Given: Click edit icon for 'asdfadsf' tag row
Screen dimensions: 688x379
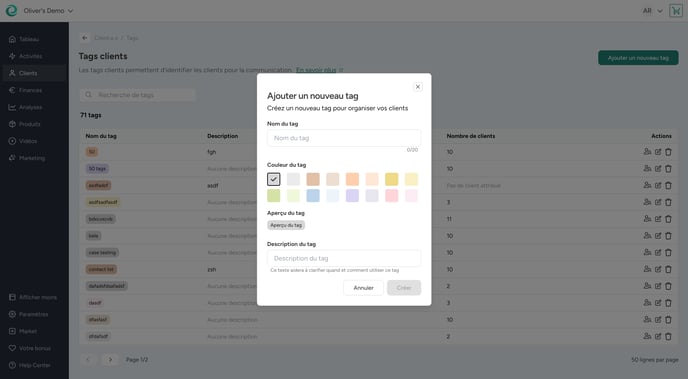Looking at the screenshot, I should [658, 186].
